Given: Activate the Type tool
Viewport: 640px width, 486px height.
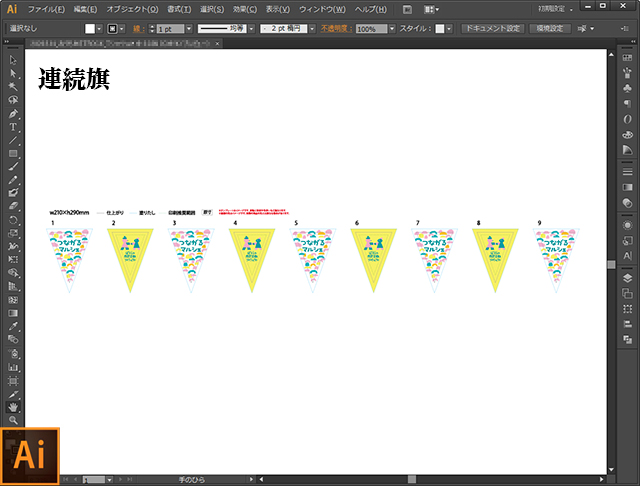Looking at the screenshot, I should tap(13, 127).
